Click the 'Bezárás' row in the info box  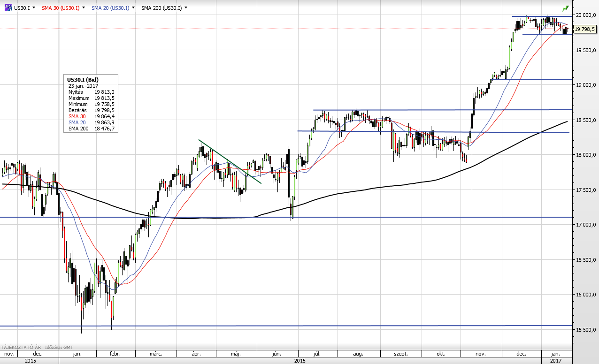(91, 110)
